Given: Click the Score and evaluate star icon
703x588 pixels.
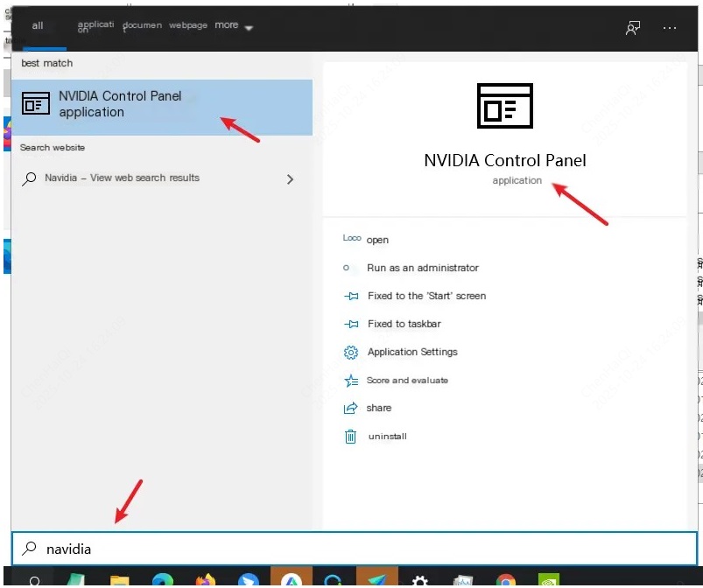Looking at the screenshot, I should pyautogui.click(x=351, y=381).
